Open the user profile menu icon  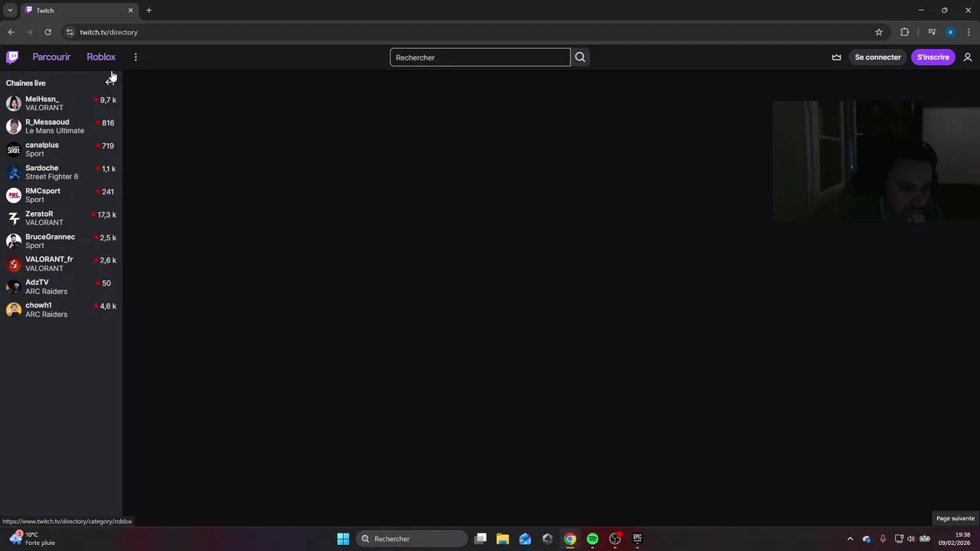coord(968,57)
